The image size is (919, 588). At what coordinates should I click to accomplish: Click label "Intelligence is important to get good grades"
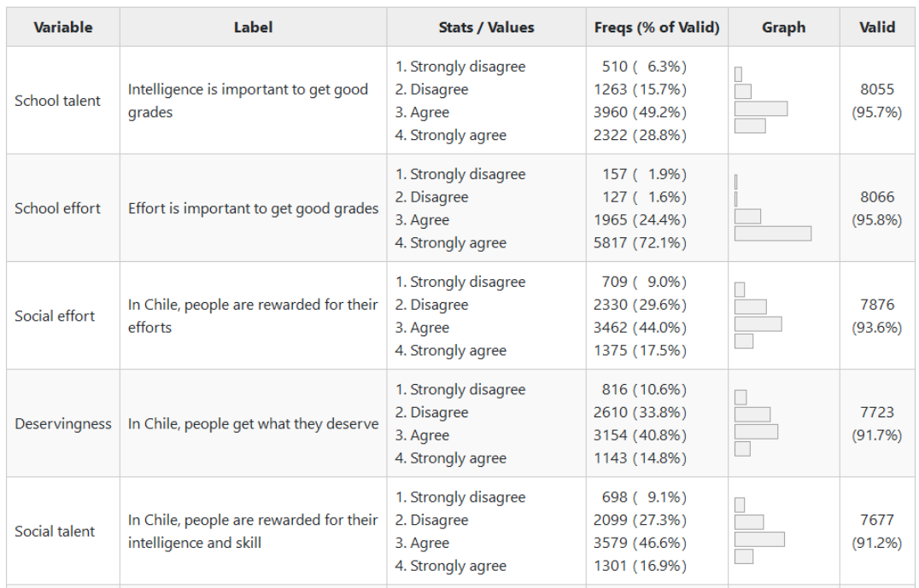pyautogui.click(x=248, y=101)
